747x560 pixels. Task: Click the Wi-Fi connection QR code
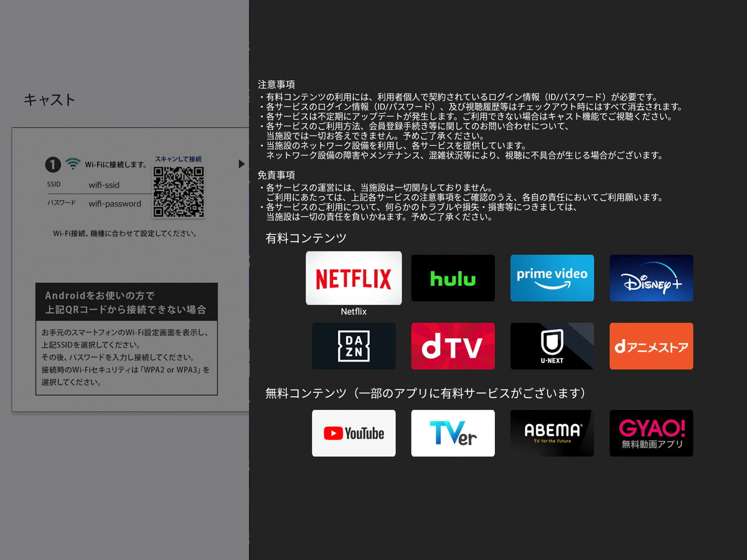click(179, 192)
